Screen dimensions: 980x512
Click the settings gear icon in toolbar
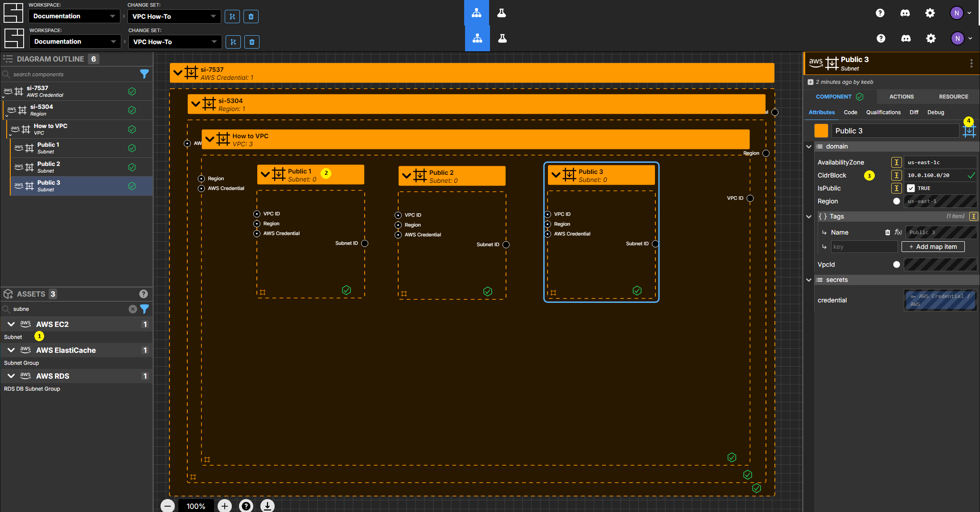tap(931, 12)
